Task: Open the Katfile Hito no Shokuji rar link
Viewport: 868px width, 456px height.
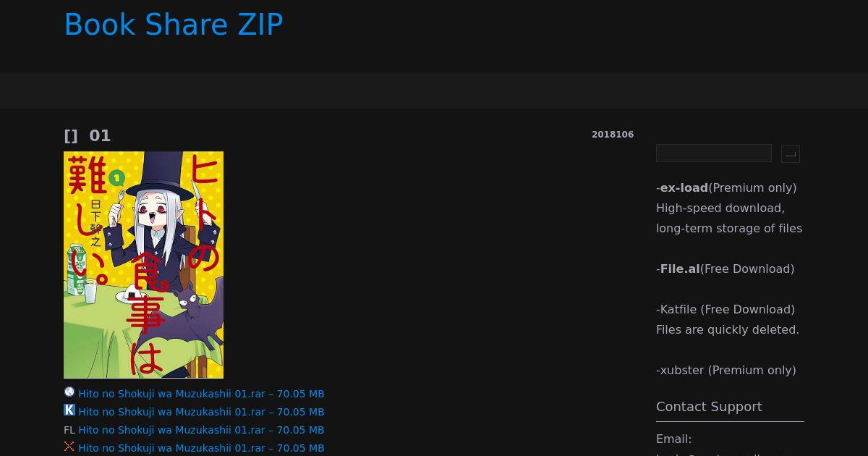Action: tap(201, 412)
